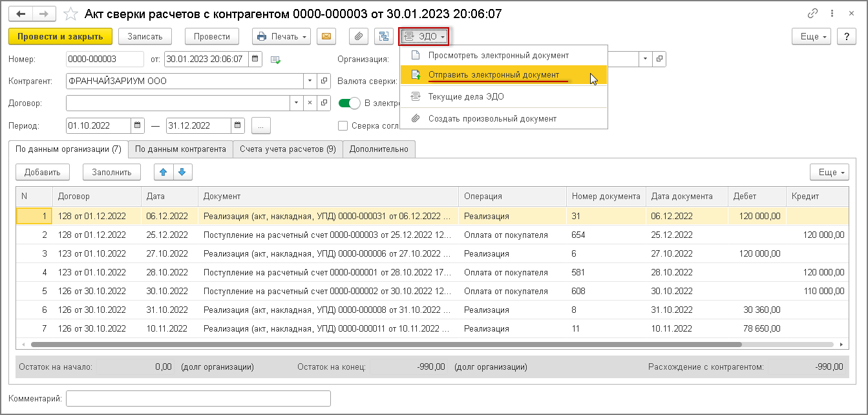Select "Отправить электронный документ" menu item
This screenshot has width=868, height=415.
pyautogui.click(x=494, y=75)
